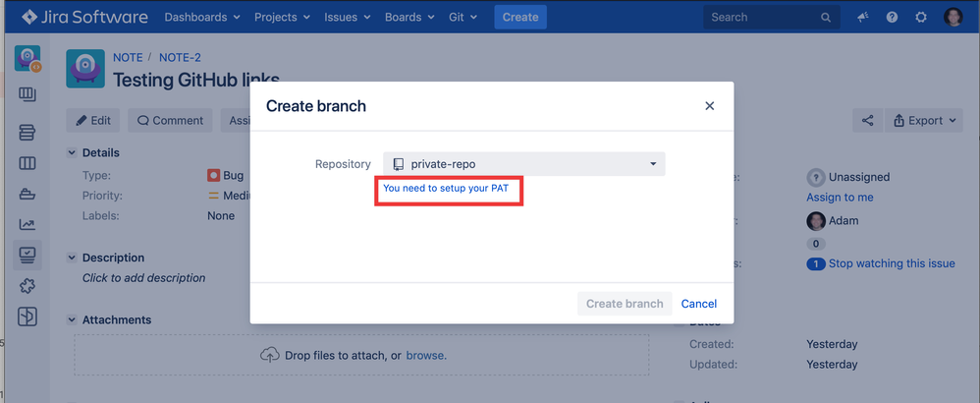Open the Export dropdown
Screen dimensions: 980x403
point(924,120)
